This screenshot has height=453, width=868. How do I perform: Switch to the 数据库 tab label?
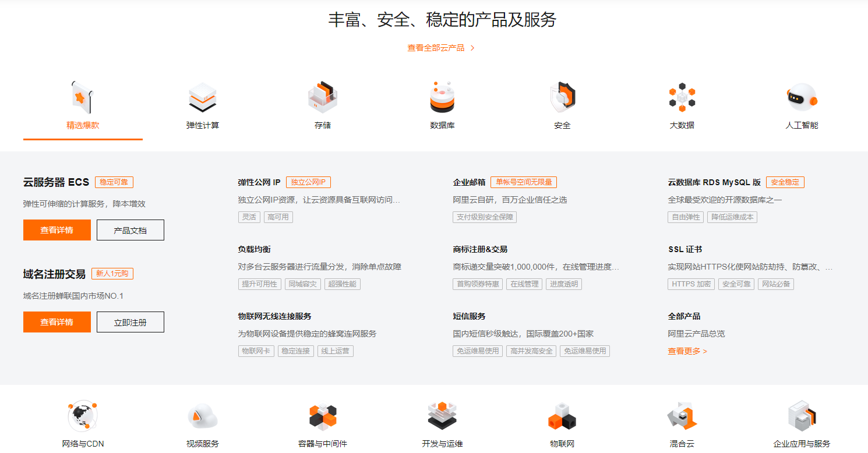pyautogui.click(x=442, y=125)
